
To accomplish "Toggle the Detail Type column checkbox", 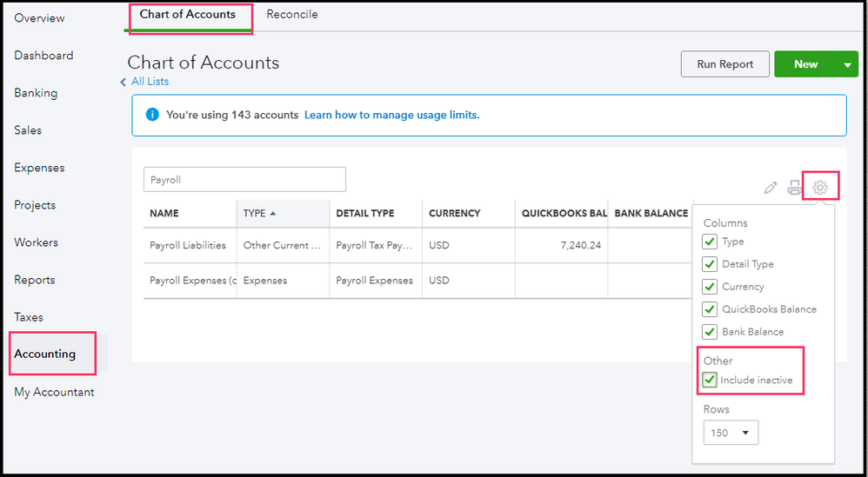I will coord(710,264).
